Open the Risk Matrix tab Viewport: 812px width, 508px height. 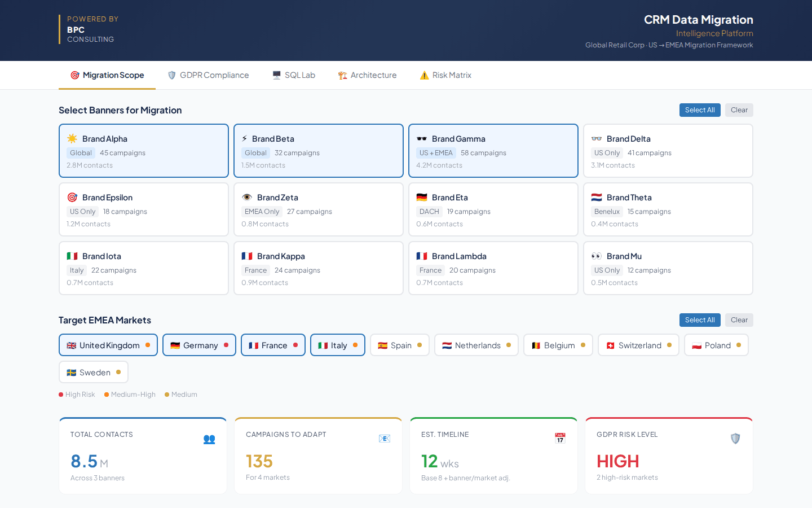pos(445,75)
